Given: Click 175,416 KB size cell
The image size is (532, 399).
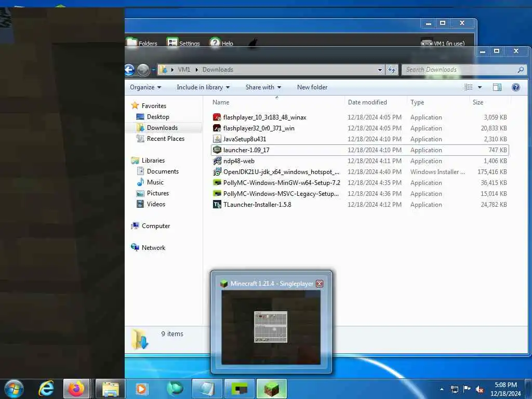Looking at the screenshot, I should (492, 171).
